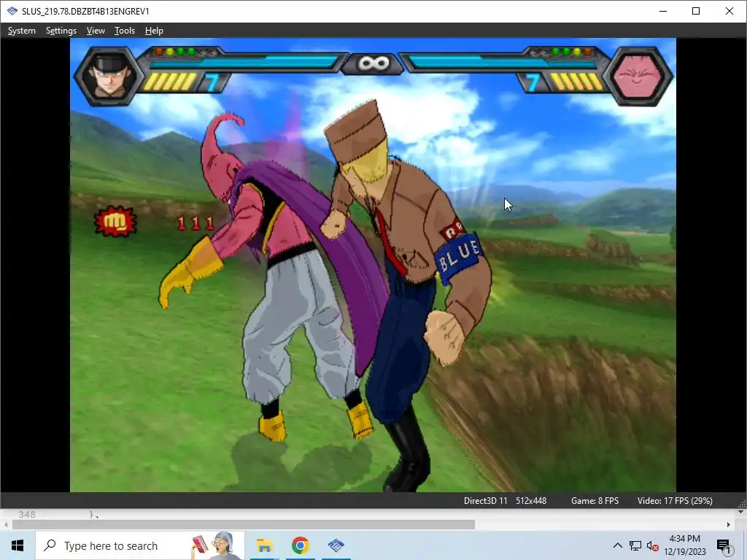Viewport: 747px width, 560px height.
Task: Open the Settings menu
Action: [x=61, y=31]
